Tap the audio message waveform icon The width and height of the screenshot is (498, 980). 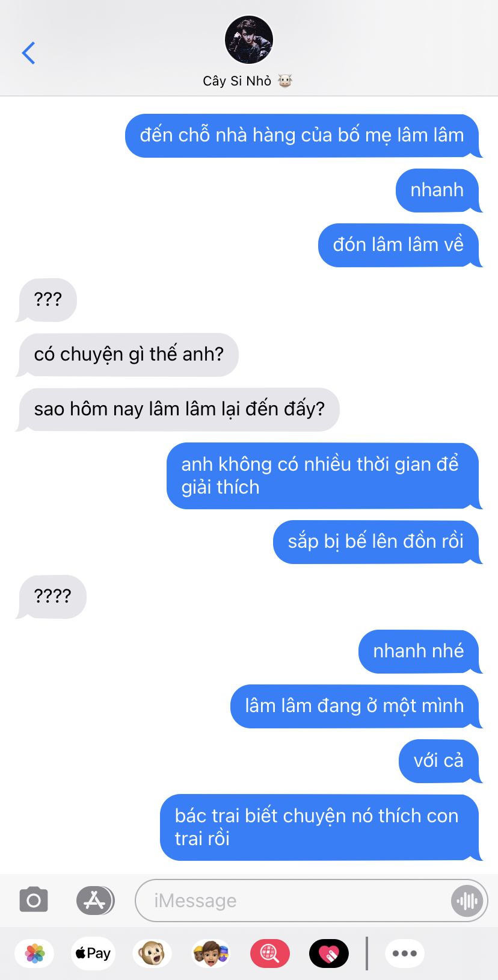[467, 901]
